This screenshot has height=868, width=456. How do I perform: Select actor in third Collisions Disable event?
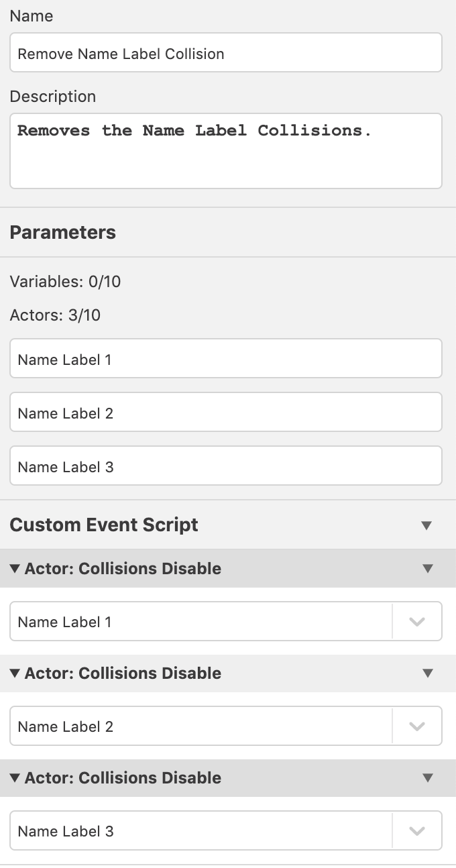coord(201,831)
